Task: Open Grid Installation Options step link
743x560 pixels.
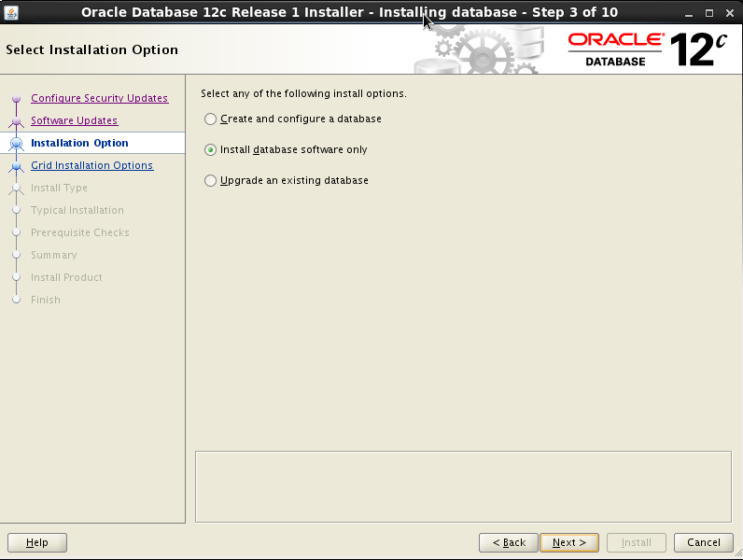Action: point(92,165)
